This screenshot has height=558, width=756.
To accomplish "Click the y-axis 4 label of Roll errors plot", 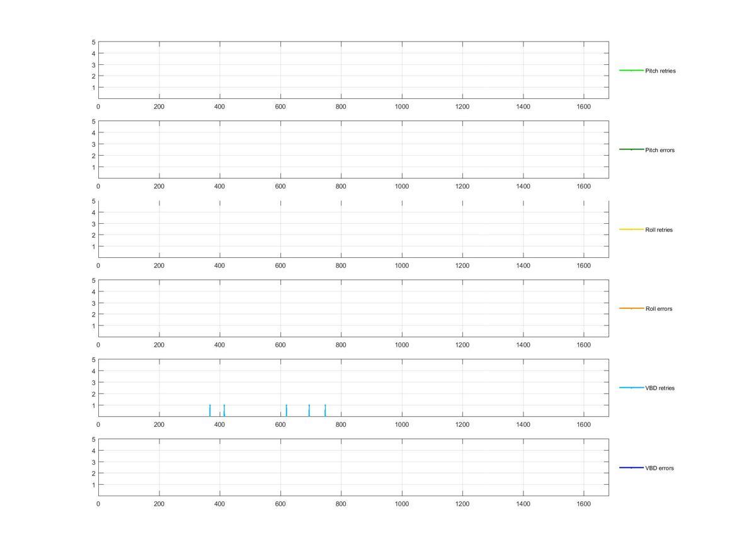I will click(x=93, y=292).
